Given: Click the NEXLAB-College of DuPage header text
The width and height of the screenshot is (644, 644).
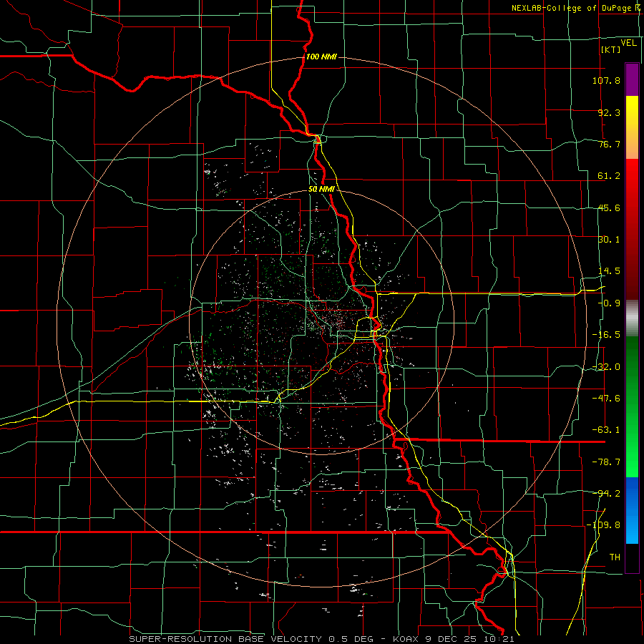Looking at the screenshot, I should 575,8.
